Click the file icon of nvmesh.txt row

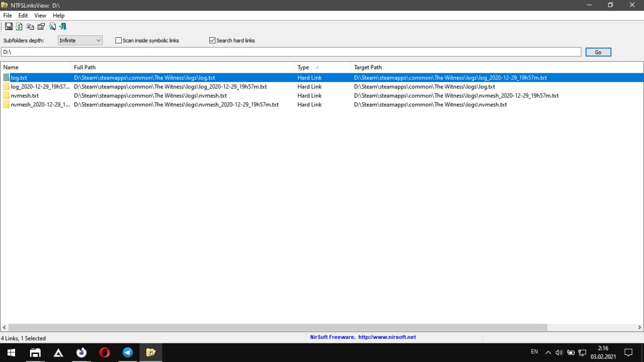pyautogui.click(x=7, y=96)
